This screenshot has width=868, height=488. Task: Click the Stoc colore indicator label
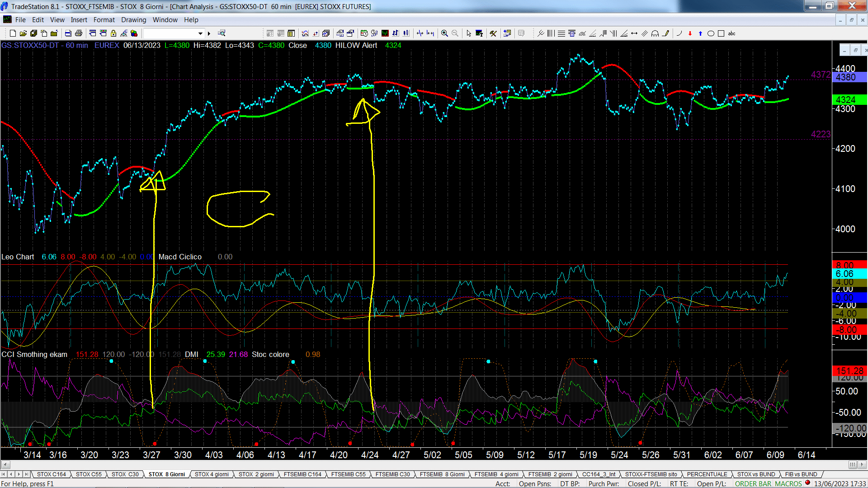point(270,354)
